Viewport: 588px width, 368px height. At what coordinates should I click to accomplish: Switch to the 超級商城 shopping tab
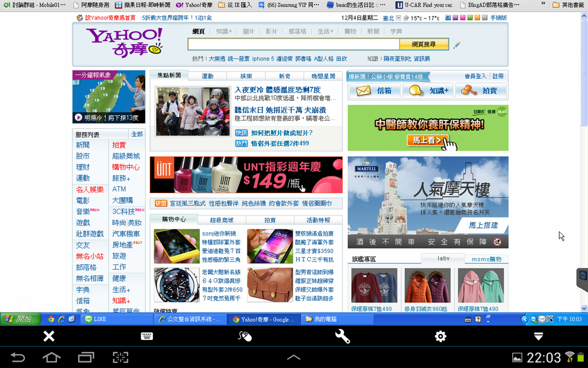(221, 220)
